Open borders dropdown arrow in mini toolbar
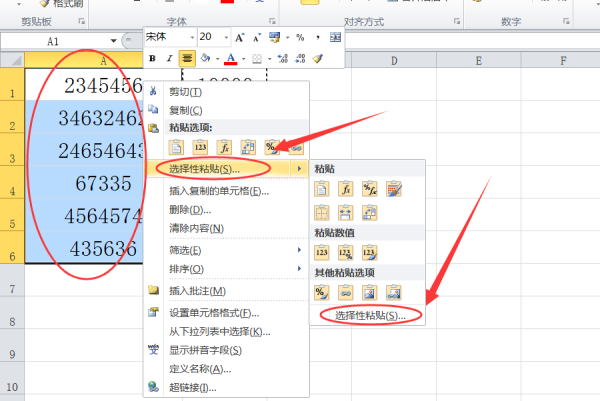The height and width of the screenshot is (401, 600). click(x=269, y=59)
